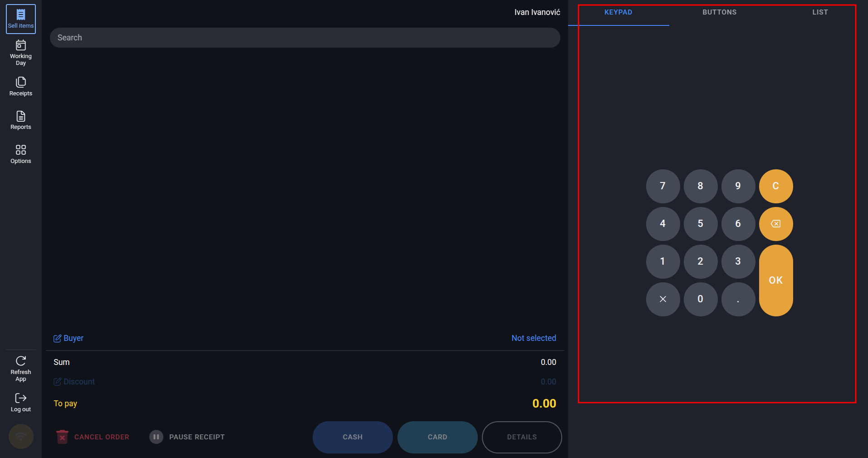Pause the current receipt
The height and width of the screenshot is (458, 868).
click(x=187, y=437)
